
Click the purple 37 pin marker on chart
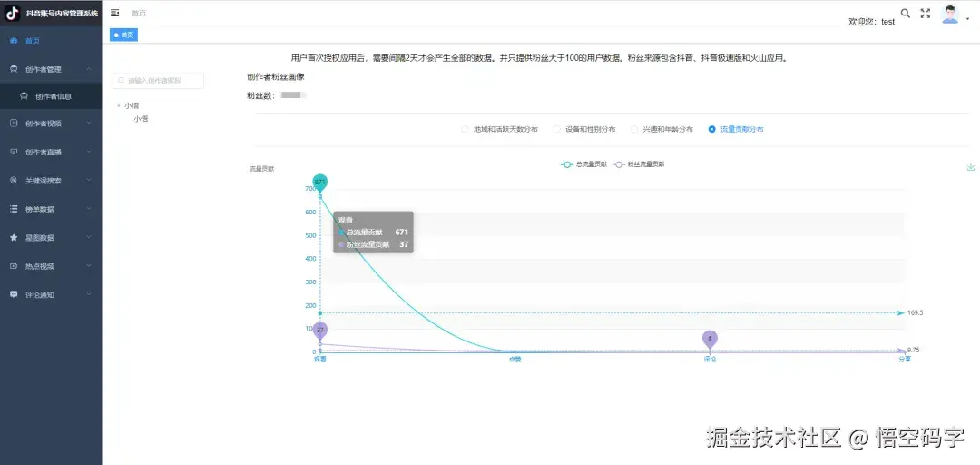point(320,331)
